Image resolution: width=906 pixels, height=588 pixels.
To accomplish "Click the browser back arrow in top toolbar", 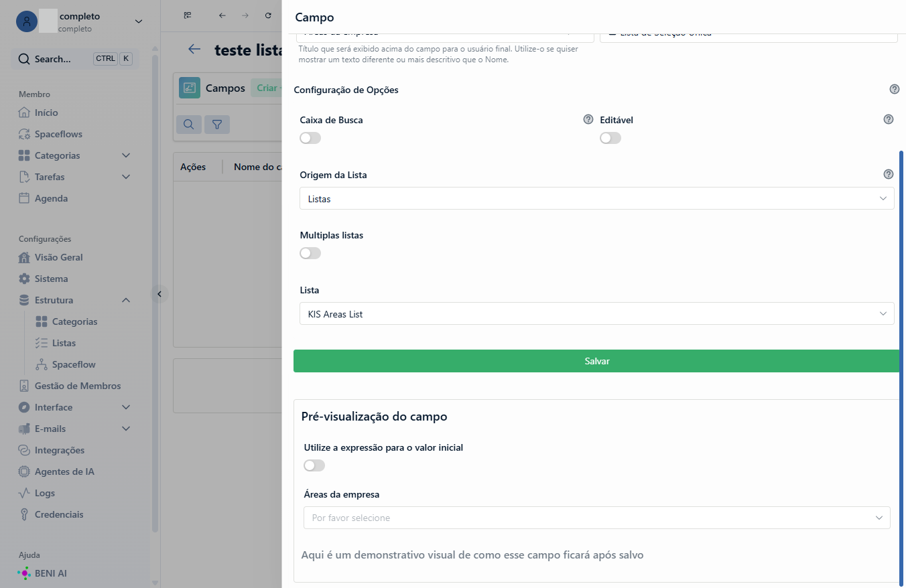I will pyautogui.click(x=222, y=15).
